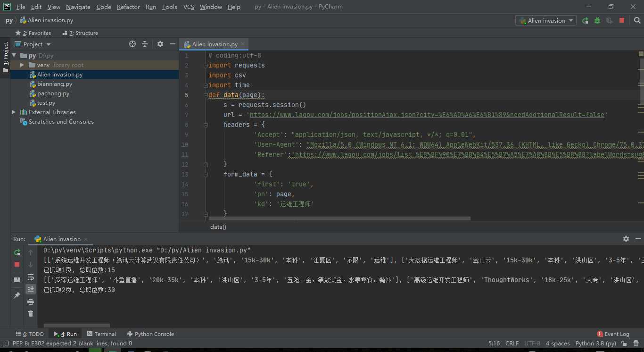The width and height of the screenshot is (644, 352).
Task: Collapse all in the Project panel
Action: [145, 44]
